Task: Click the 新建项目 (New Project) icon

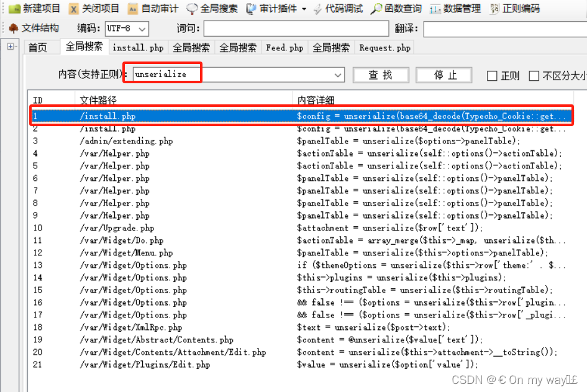Action: 32,9
